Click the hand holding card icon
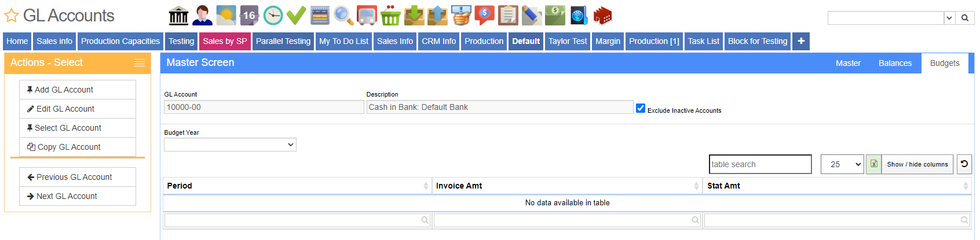Screen dimensions: 980x240 [x=461, y=16]
